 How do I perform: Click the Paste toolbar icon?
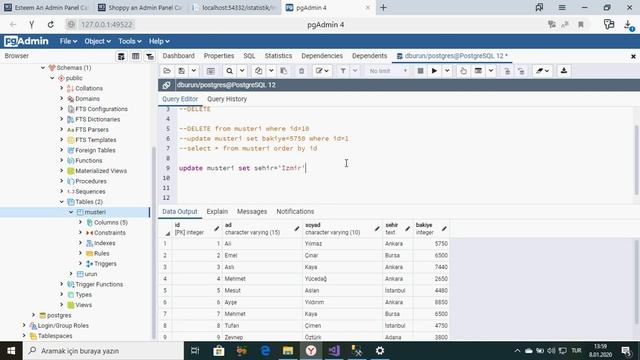(284, 71)
